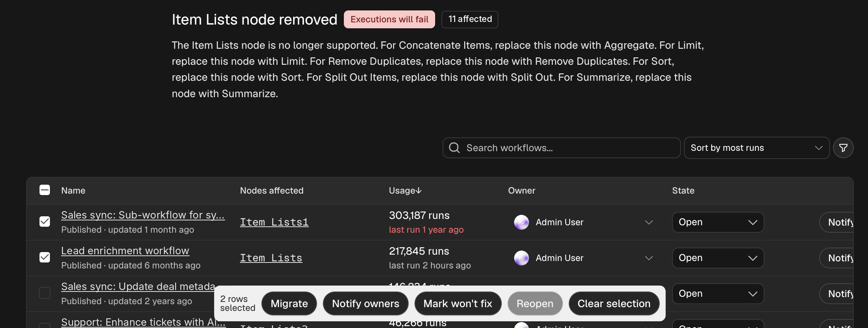
Task: Click the State column header
Action: click(x=683, y=191)
